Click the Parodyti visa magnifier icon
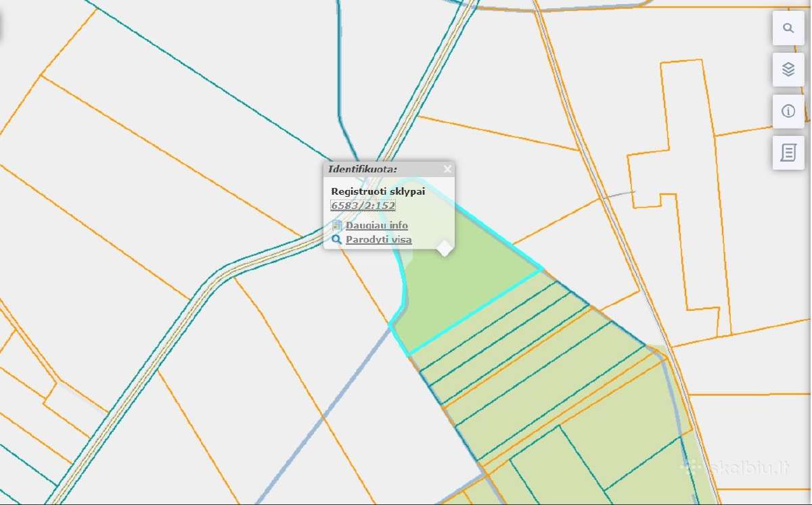 point(337,239)
